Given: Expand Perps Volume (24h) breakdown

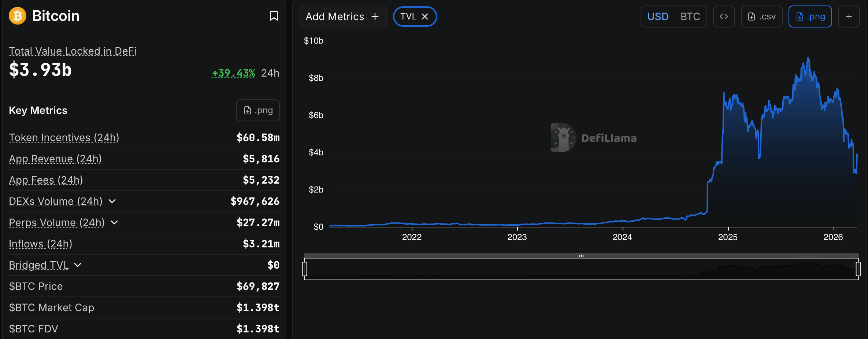Looking at the screenshot, I should [x=114, y=222].
